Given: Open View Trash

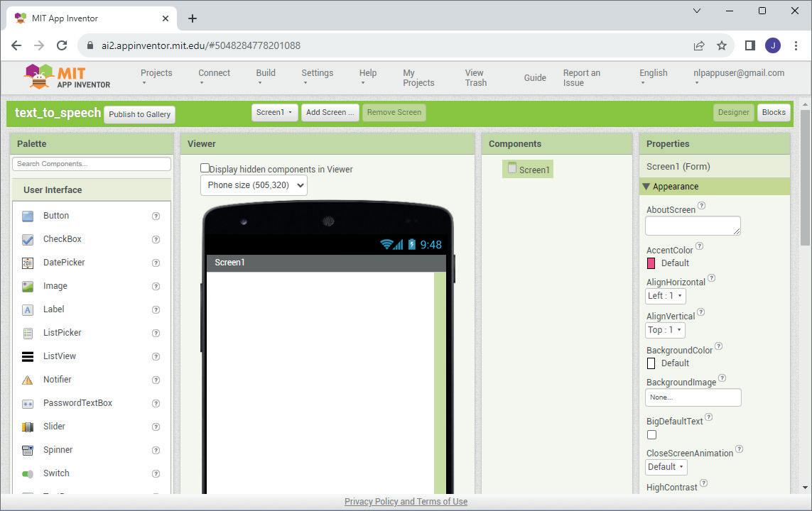Looking at the screenshot, I should (475, 77).
